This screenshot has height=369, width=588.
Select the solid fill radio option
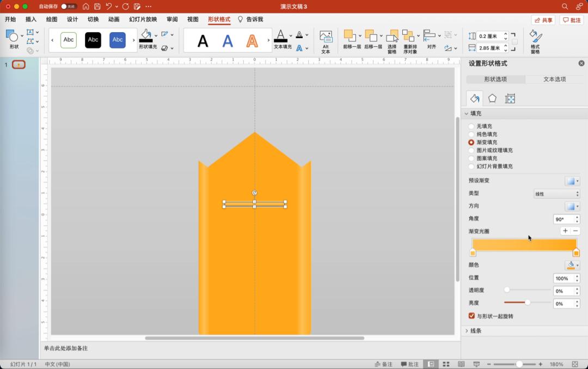click(x=471, y=134)
